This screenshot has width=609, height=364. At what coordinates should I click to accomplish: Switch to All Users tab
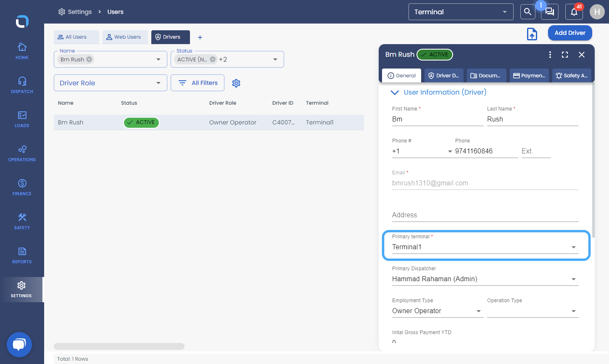pos(76,37)
